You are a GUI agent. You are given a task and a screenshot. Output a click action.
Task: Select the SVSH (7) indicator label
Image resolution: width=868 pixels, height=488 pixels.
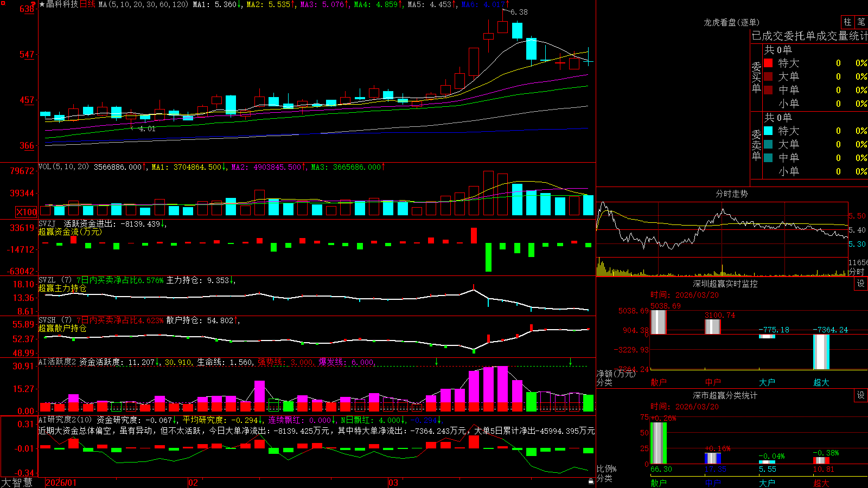tap(55, 320)
